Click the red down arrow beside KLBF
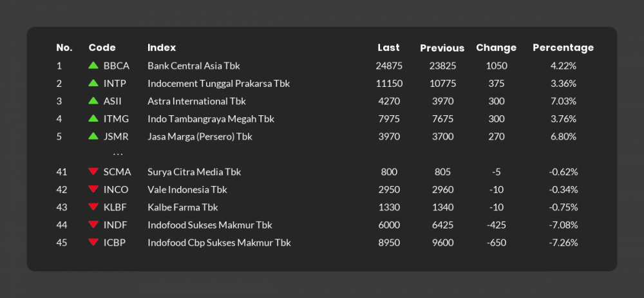This screenshot has height=298, width=644. [93, 207]
